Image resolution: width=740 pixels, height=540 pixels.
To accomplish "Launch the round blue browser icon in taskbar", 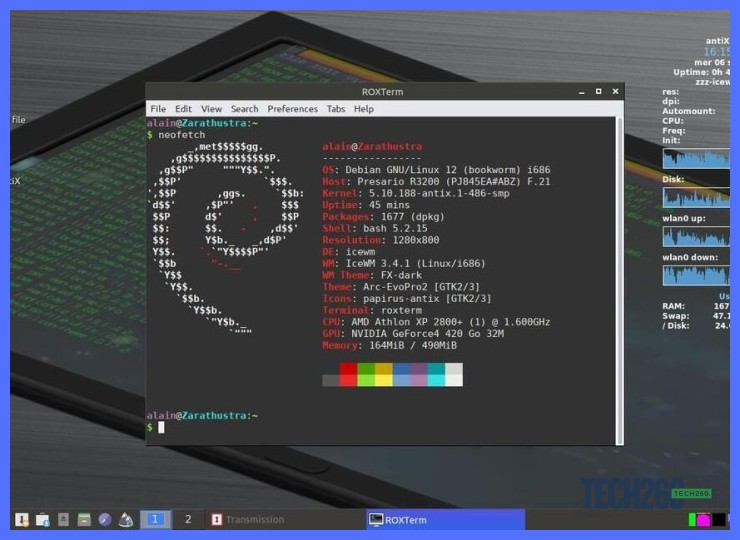I will point(105,520).
